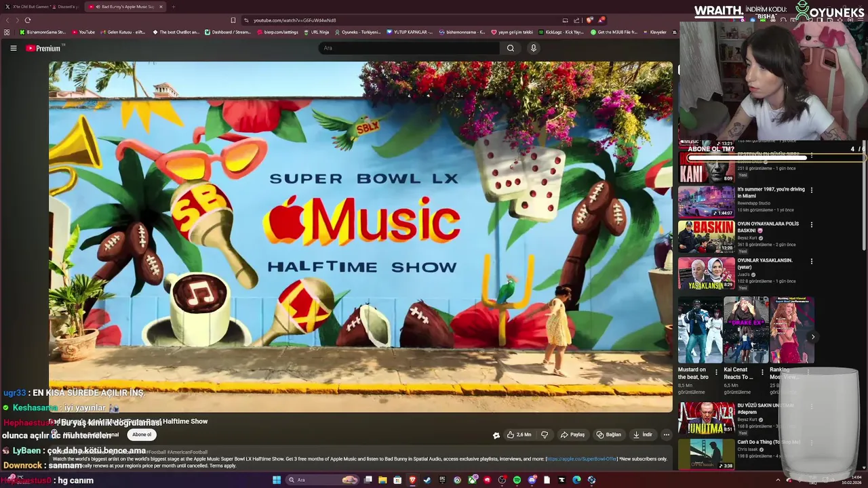Open the bookmarks apps grid icon
The width and height of the screenshot is (868, 488).
[x=7, y=32]
